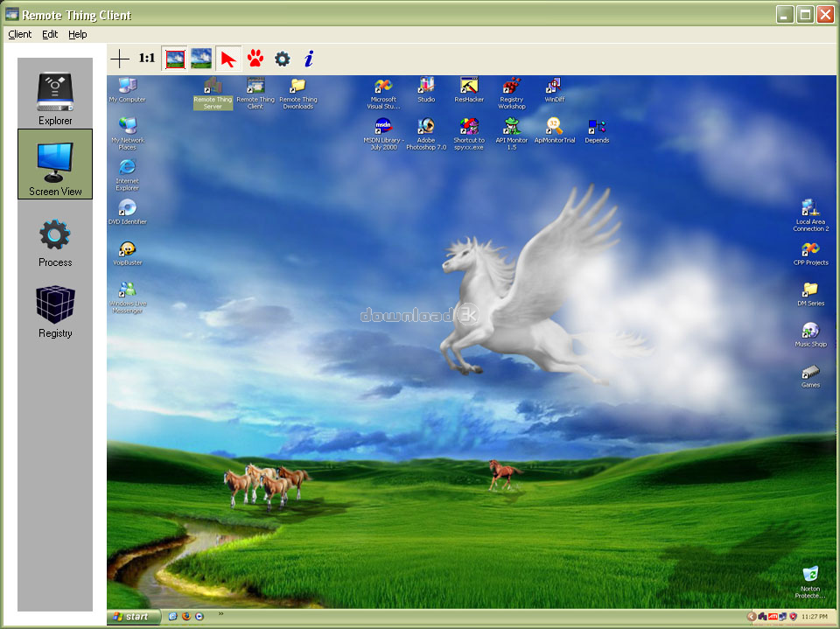The width and height of the screenshot is (840, 629).
Task: Click the remote desktop Start button
Action: (134, 617)
